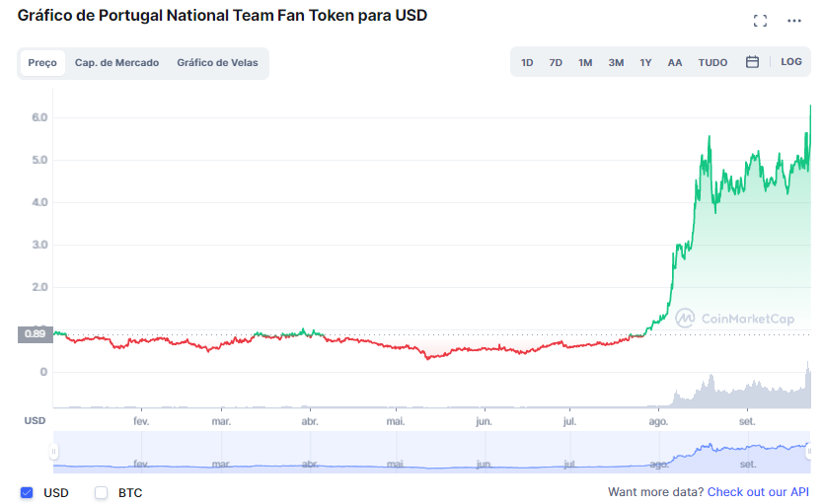Click the 3.0 y-axis label
The image size is (824, 504).
click(x=39, y=245)
